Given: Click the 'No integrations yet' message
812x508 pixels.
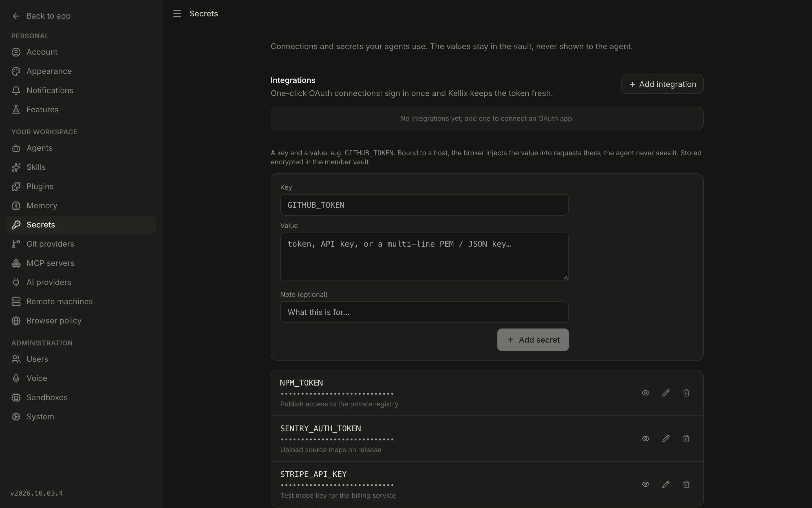Looking at the screenshot, I should tap(487, 118).
